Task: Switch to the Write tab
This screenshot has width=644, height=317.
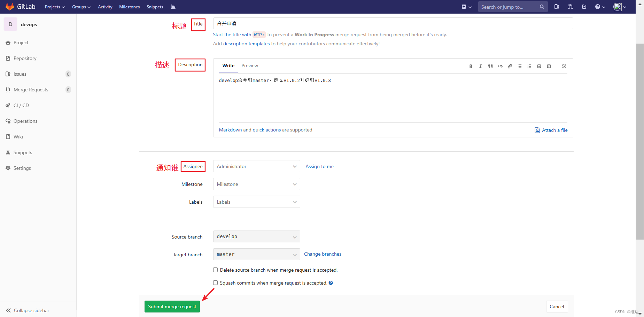Action: (x=228, y=66)
